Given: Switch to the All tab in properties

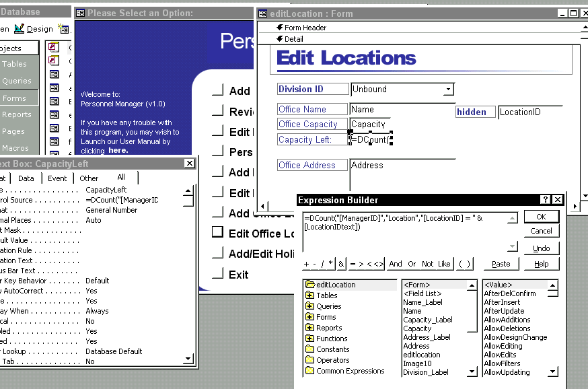Looking at the screenshot, I should [121, 177].
